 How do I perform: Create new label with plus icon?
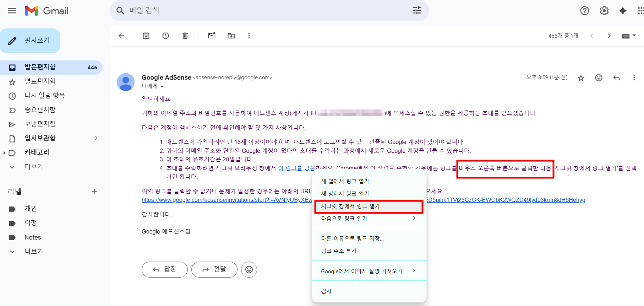coord(94,192)
